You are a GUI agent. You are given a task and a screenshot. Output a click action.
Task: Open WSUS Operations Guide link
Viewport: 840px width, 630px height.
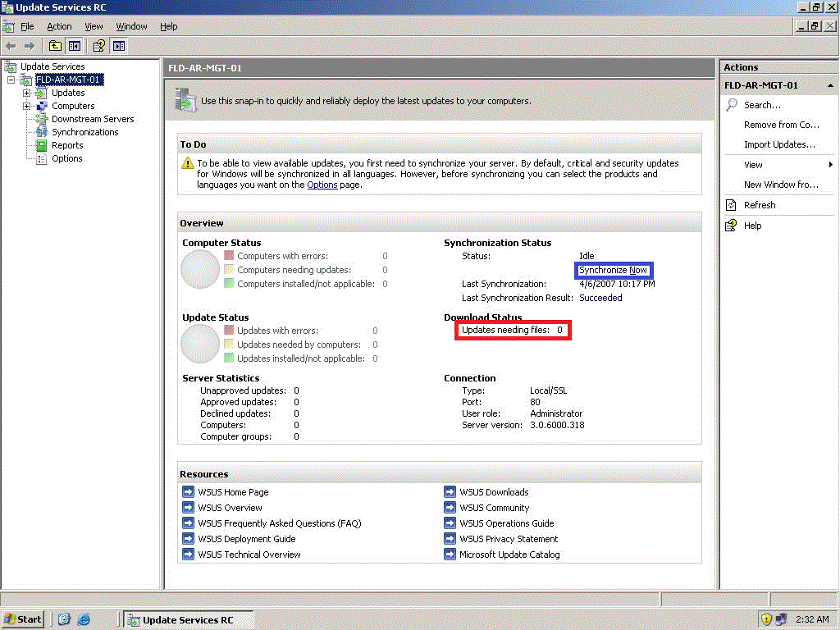point(507,523)
